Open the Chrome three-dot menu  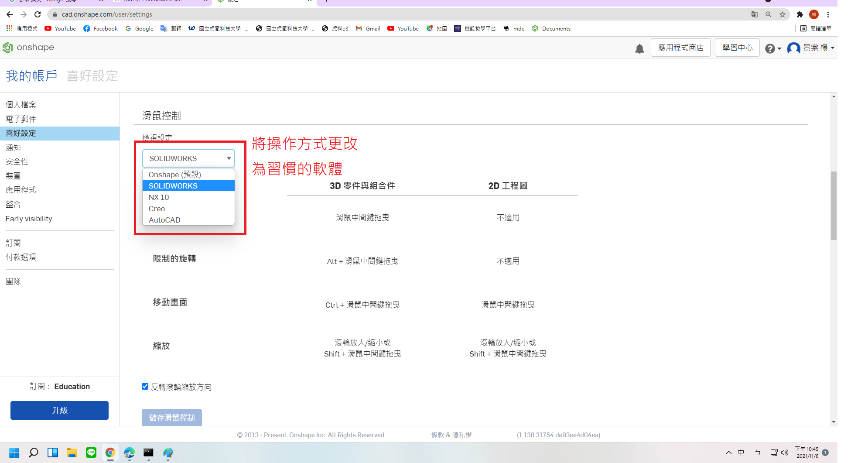point(828,14)
